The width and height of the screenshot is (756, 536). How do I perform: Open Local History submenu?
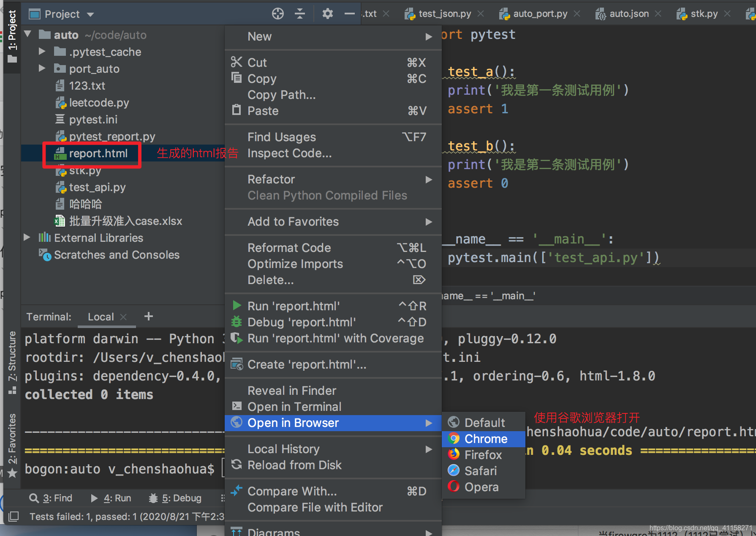pos(333,449)
